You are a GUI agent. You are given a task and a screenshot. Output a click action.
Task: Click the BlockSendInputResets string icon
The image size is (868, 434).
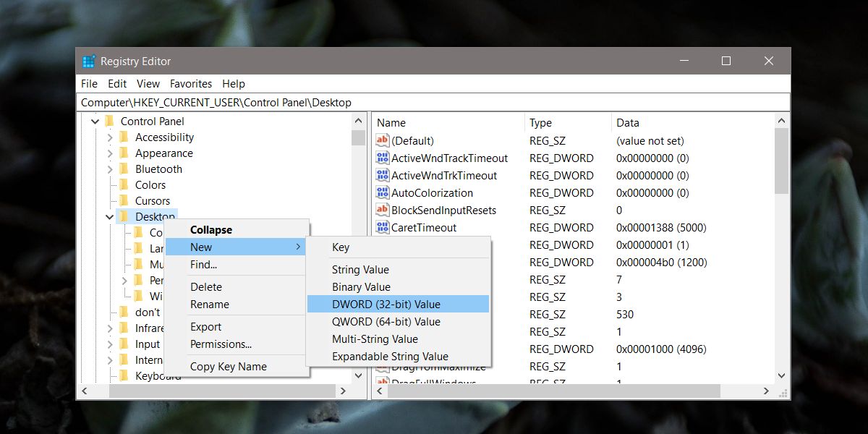383,210
